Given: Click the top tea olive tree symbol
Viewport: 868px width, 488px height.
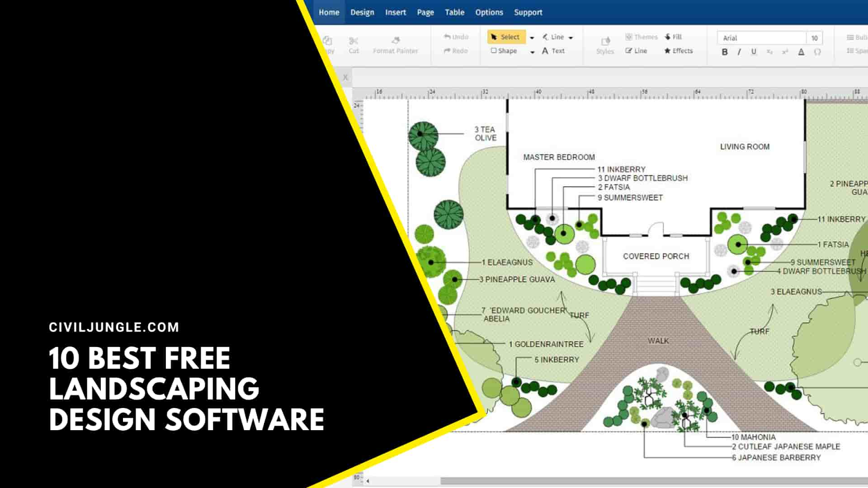Looking at the screenshot, I should tap(423, 136).
